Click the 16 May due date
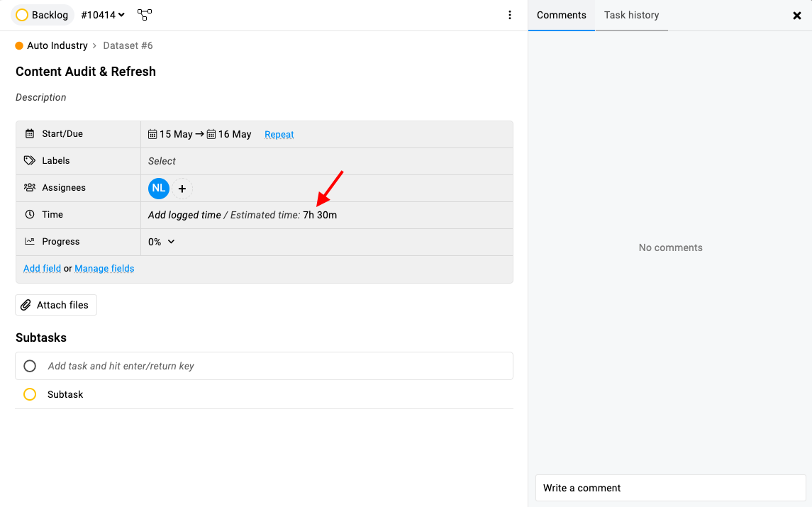812x507 pixels. [x=235, y=135]
